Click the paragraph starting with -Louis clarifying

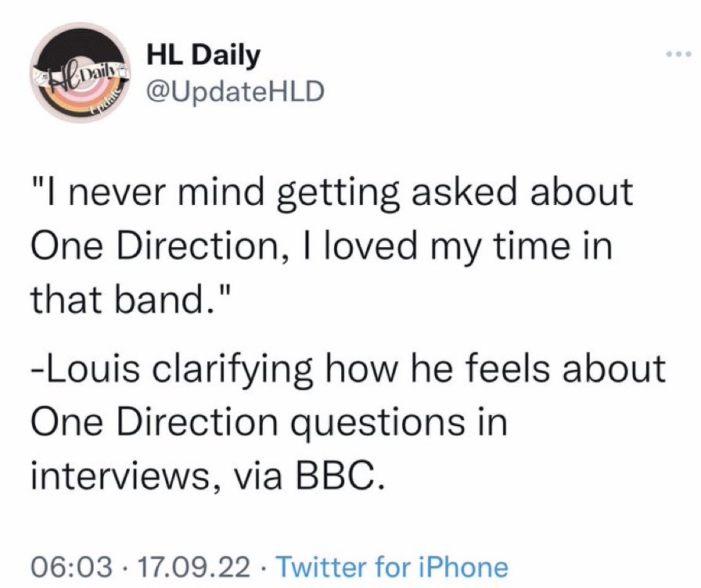348,423
